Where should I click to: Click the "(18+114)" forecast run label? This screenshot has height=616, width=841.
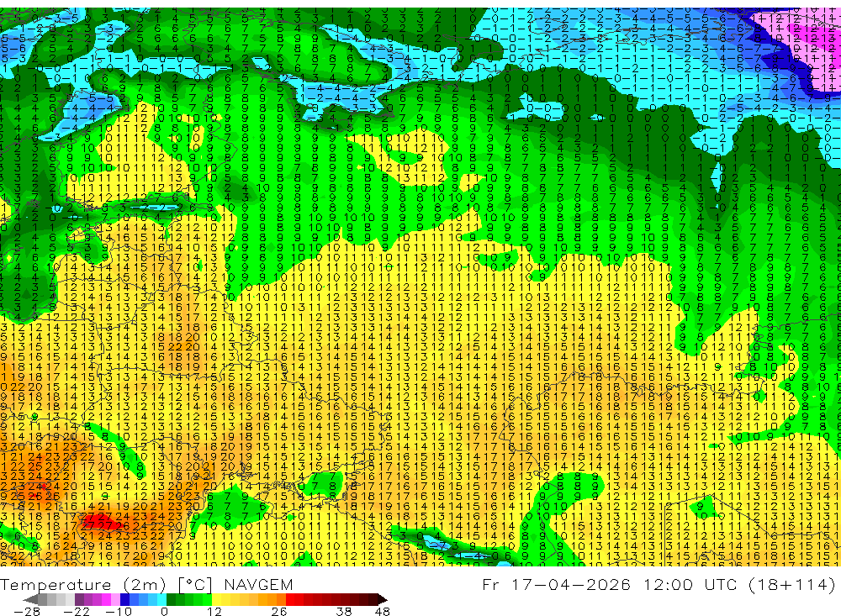(x=792, y=584)
